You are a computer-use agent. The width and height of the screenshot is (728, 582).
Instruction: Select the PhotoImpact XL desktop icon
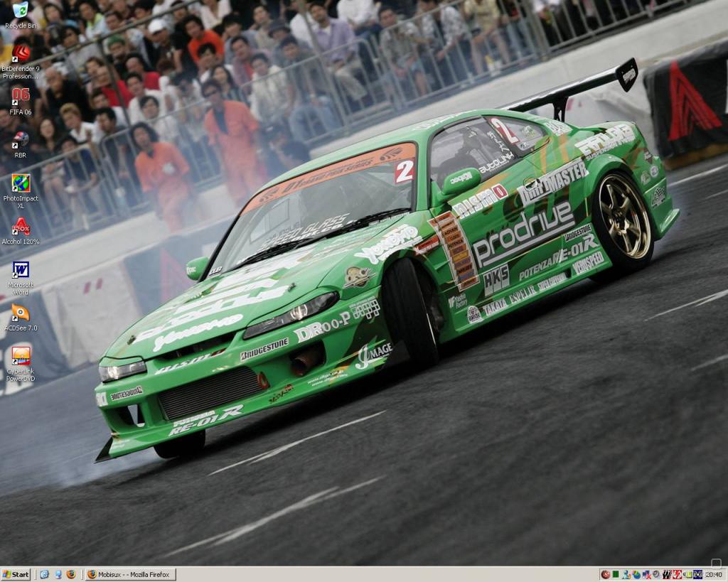tap(21, 190)
